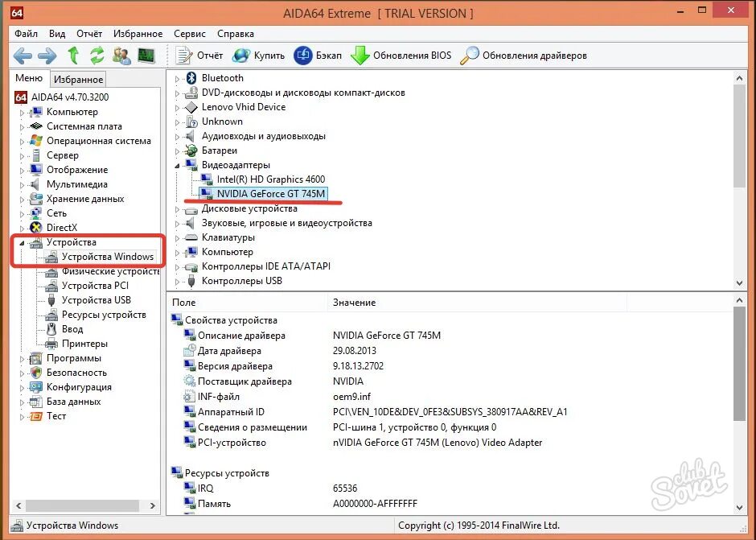Click the Бэкап toolbar button
The width and height of the screenshot is (756, 540).
pos(318,56)
